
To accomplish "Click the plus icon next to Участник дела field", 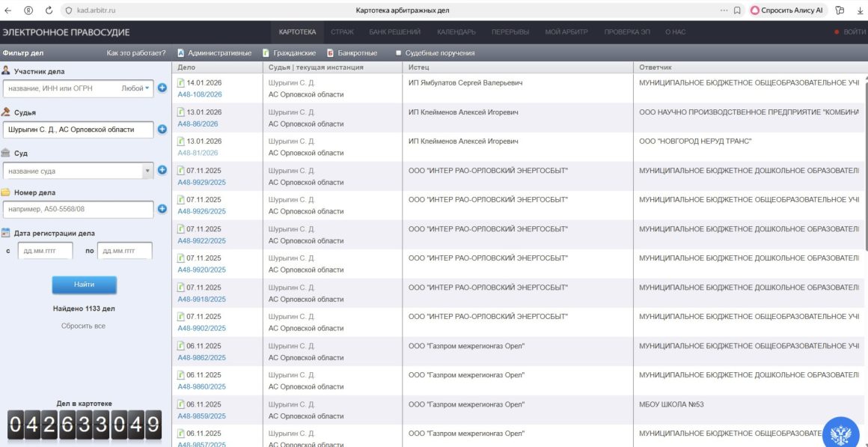I will point(162,88).
